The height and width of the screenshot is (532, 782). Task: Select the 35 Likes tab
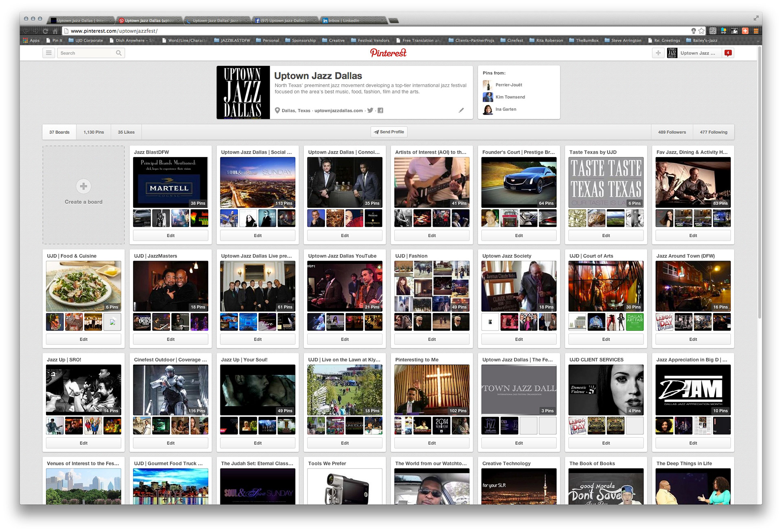pyautogui.click(x=126, y=132)
